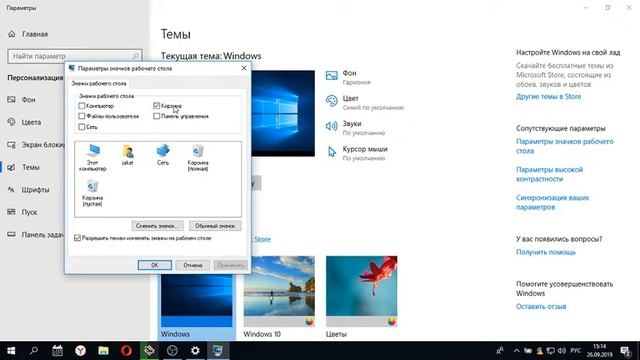
Task: Select the 'Сеть' icon in the preview list
Action: 163,154
